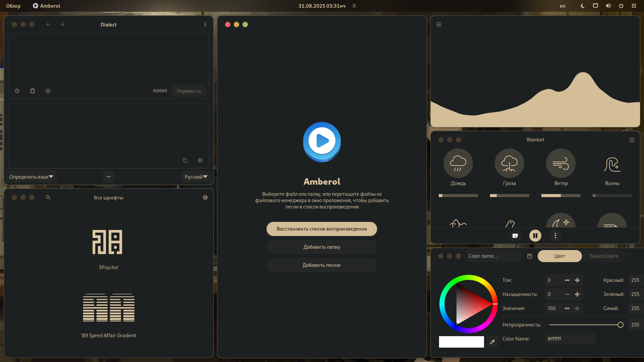Open the Russian target language dropdown
Image resolution: width=644 pixels, height=362 pixels.
pos(196,177)
